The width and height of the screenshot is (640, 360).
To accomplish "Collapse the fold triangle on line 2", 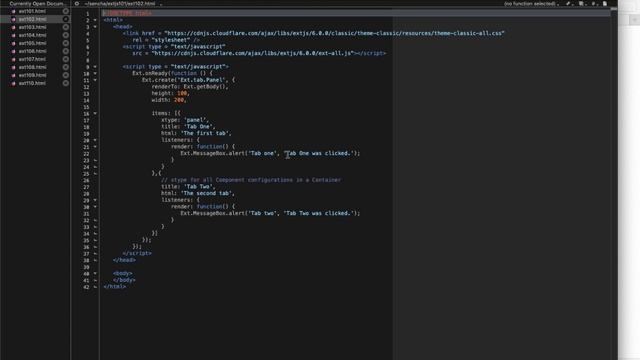I will (95, 20).
